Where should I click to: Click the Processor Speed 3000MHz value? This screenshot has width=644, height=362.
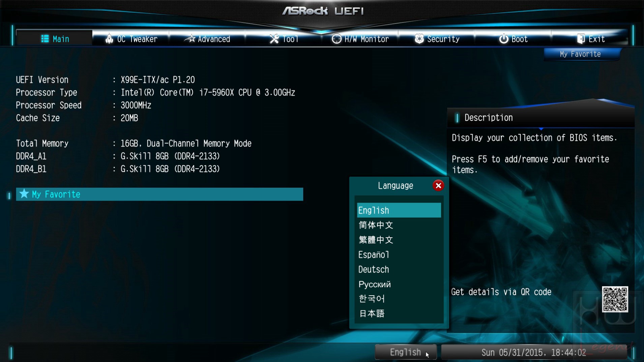point(136,105)
